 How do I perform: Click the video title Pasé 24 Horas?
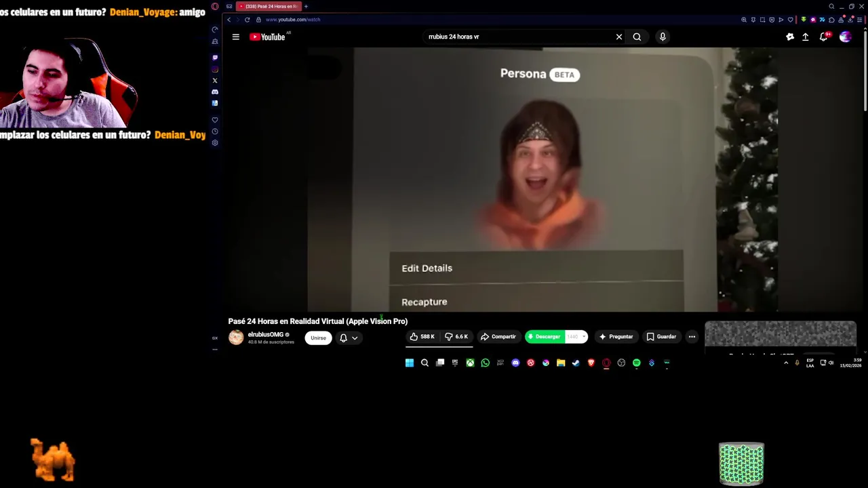(x=318, y=321)
